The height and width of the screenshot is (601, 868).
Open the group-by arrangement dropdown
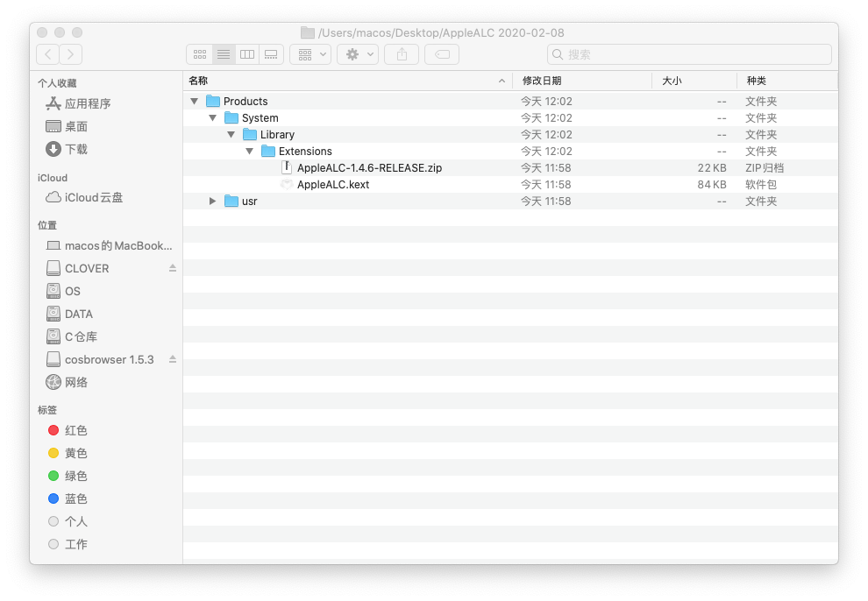[310, 54]
